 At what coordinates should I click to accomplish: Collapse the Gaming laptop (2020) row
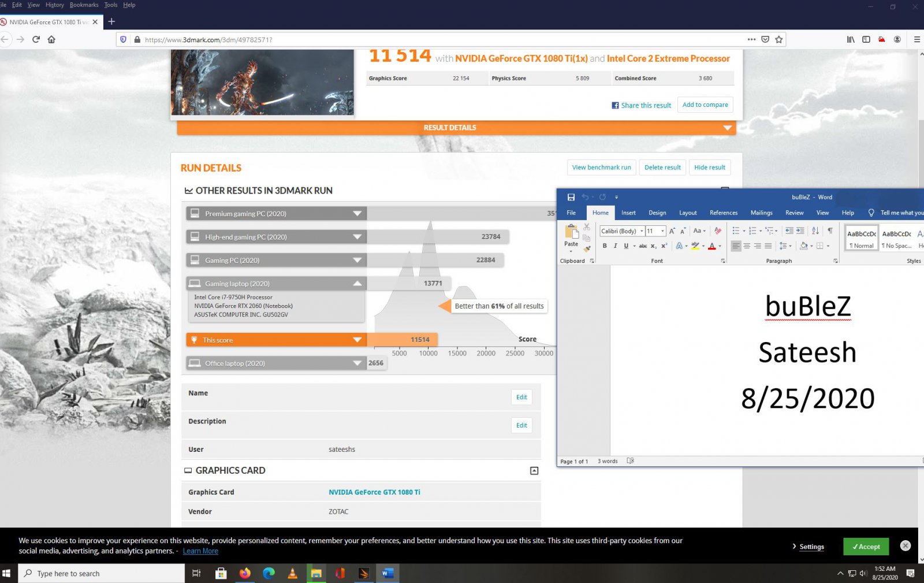pos(357,284)
